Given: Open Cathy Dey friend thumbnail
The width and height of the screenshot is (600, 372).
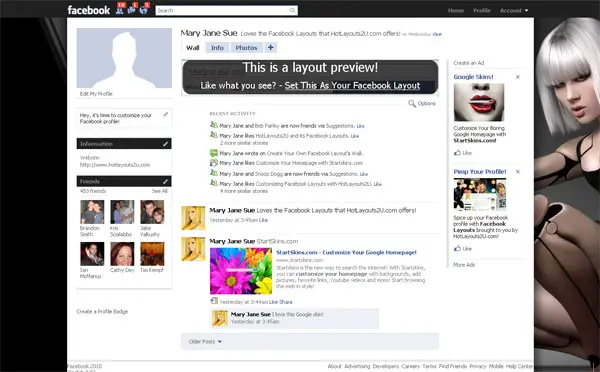Looking at the screenshot, I should click(122, 254).
